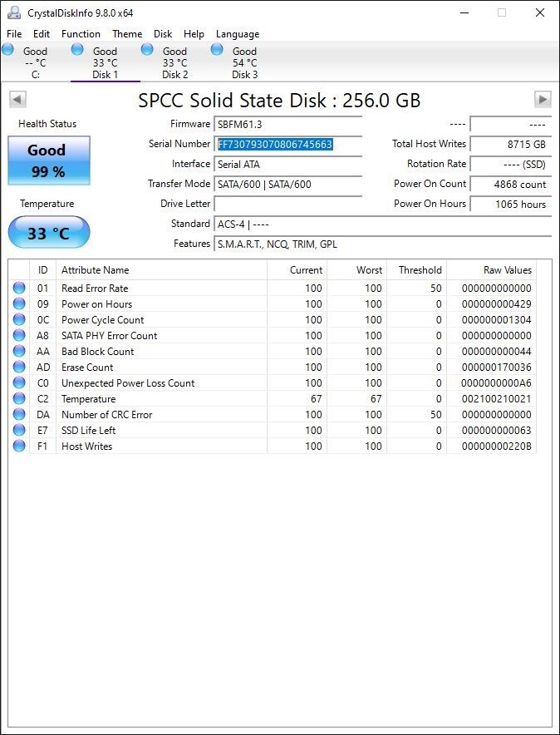The height and width of the screenshot is (735, 560).
Task: Open the Language menu
Action: pos(238,34)
